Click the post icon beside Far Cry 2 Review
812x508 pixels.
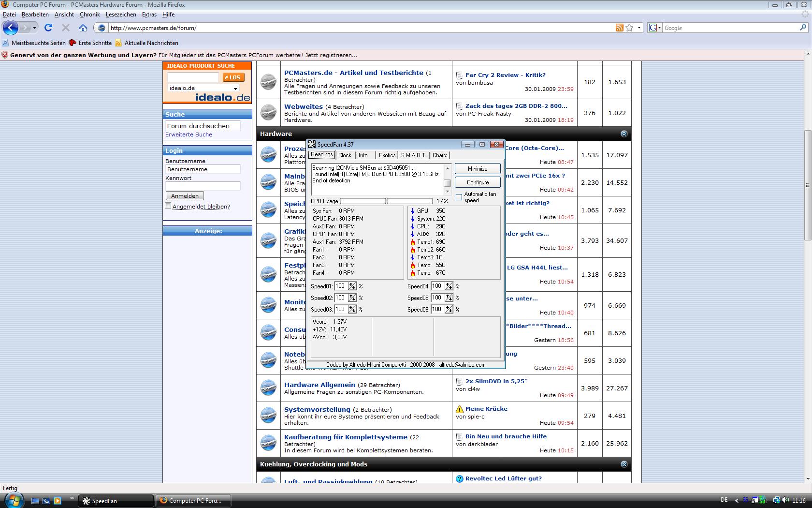459,75
